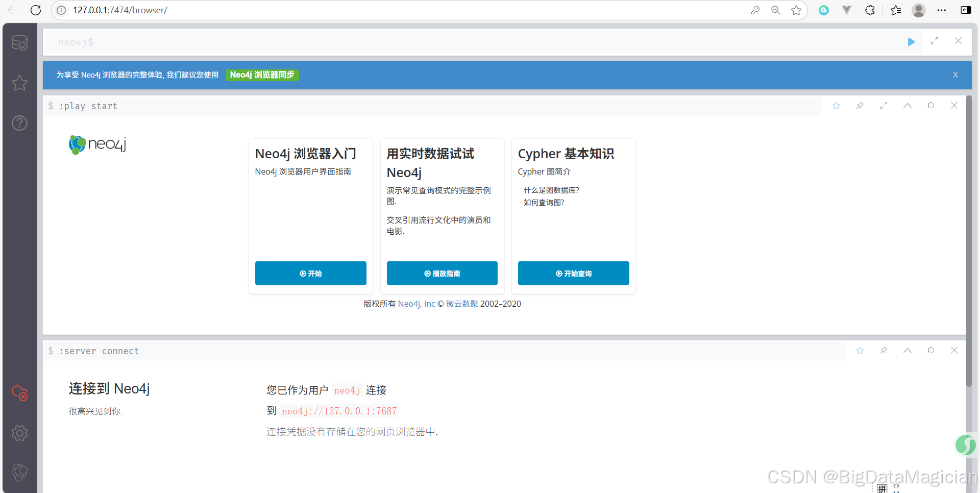This screenshot has height=493, width=980.
Task: Open the zoom magnifier icon in address bar
Action: pyautogui.click(x=776, y=10)
